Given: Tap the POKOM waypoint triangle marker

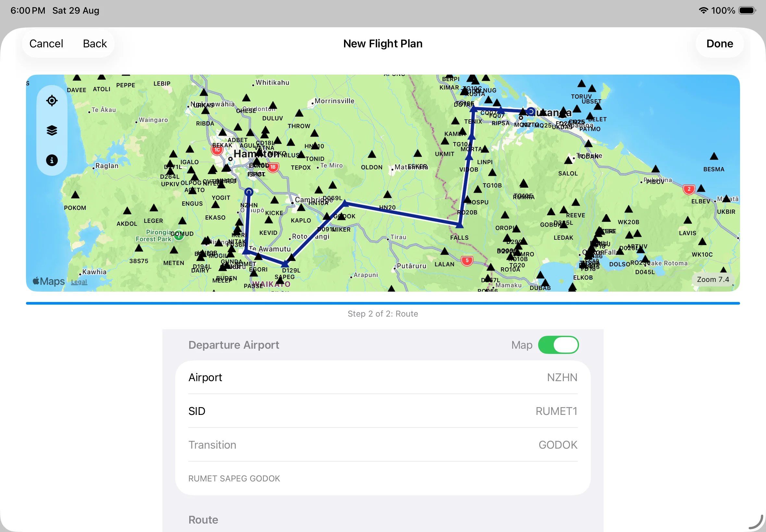Looking at the screenshot, I should pos(75,194).
